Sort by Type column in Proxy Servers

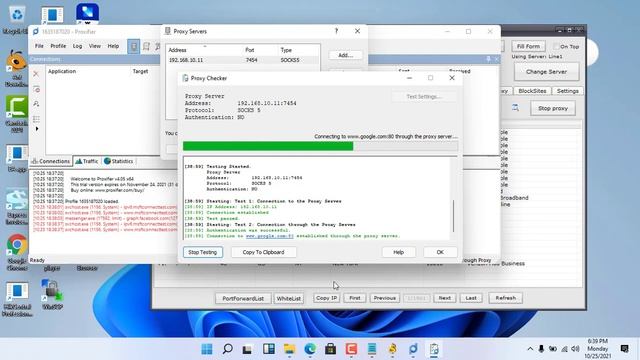(x=298, y=50)
